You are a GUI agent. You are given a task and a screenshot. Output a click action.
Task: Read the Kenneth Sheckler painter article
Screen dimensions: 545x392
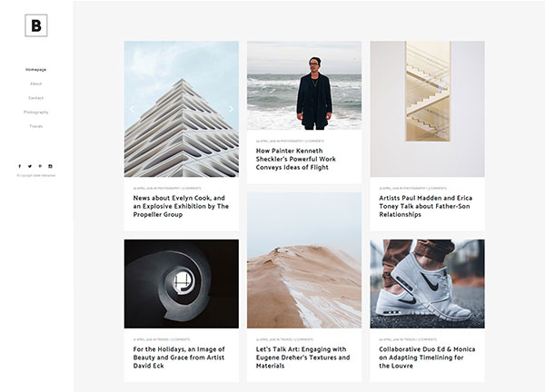(x=296, y=159)
